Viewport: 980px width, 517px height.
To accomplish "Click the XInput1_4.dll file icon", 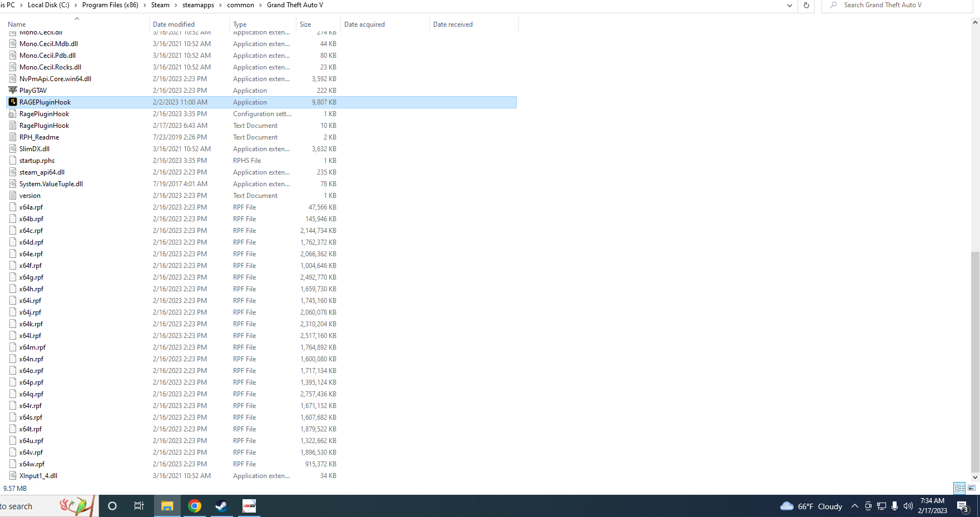I will coord(13,476).
